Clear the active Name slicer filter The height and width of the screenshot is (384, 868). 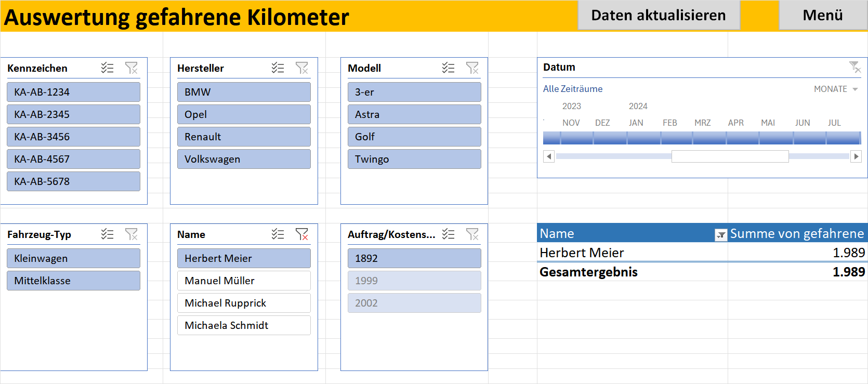coord(302,234)
